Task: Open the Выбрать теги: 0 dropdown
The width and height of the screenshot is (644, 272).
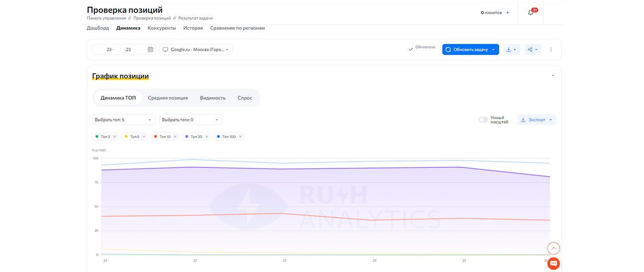Action: (191, 120)
